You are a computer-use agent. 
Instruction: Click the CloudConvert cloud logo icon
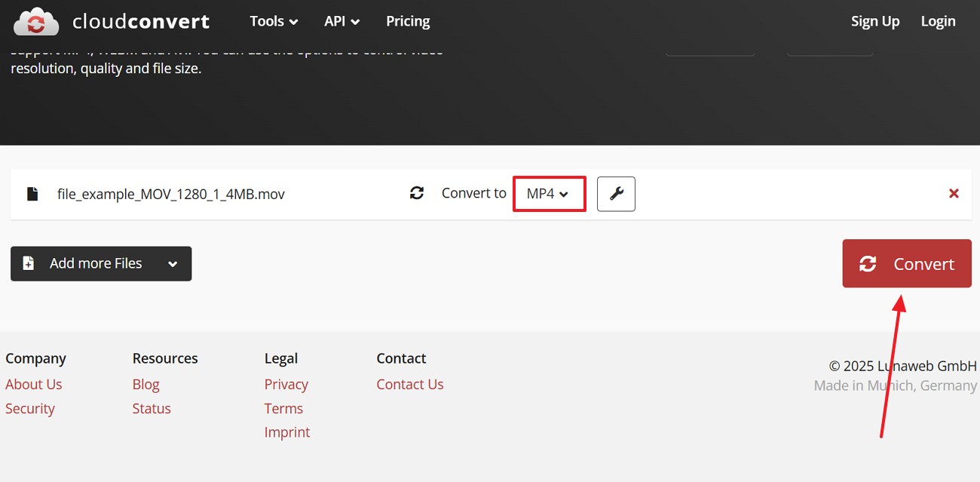[x=35, y=21]
